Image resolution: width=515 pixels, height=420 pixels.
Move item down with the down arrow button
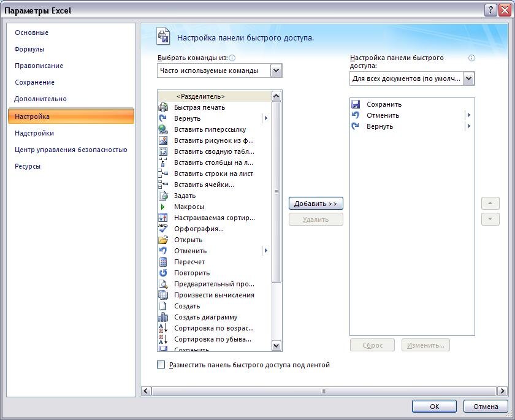click(490, 219)
